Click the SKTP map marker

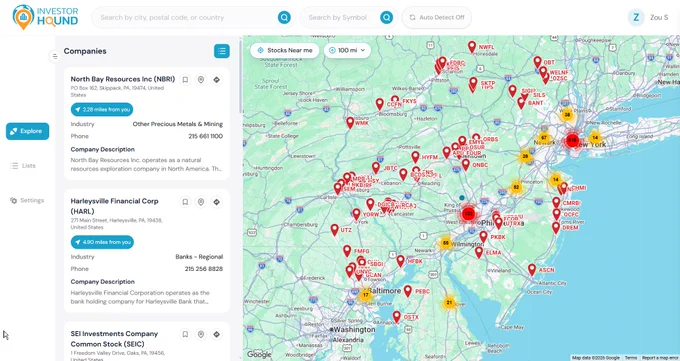[473, 83]
